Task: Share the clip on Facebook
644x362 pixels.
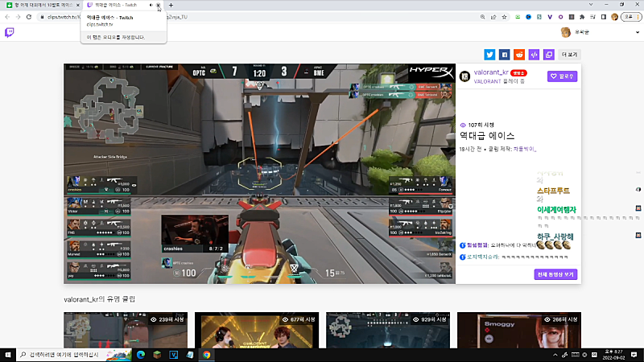Action: [505, 55]
